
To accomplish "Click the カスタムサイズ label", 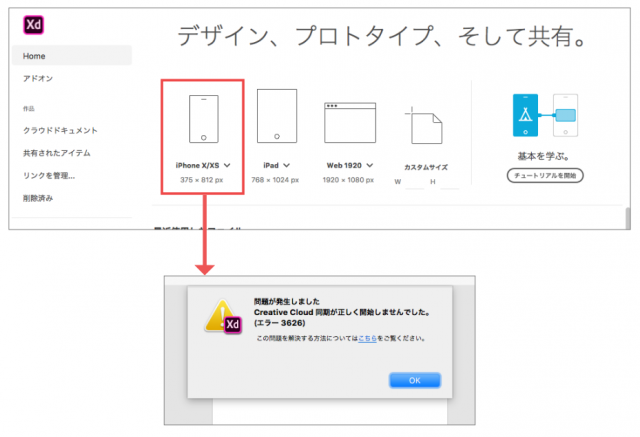I will click(426, 167).
